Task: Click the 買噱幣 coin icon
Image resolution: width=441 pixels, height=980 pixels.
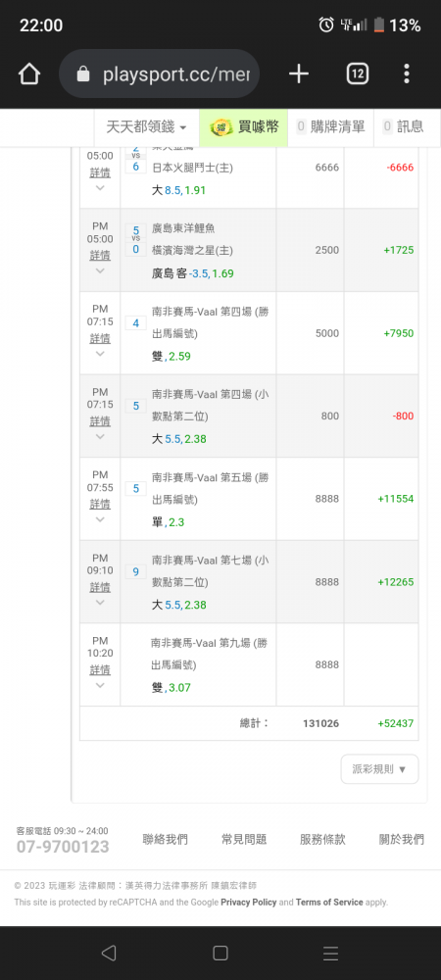Action: [x=220, y=126]
